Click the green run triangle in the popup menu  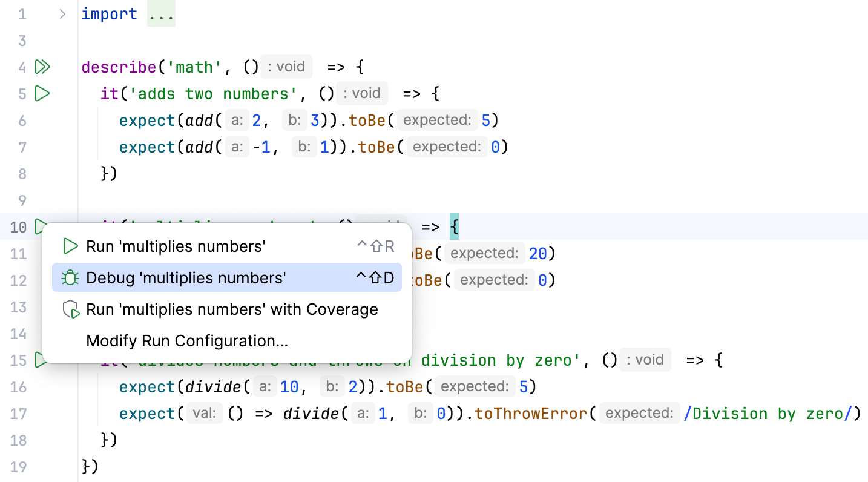tap(70, 246)
